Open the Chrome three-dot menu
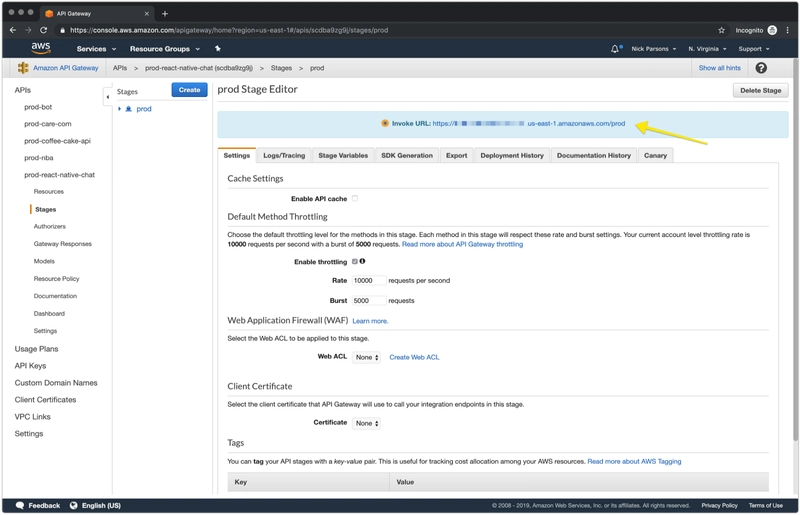Screen dimensions: 800x515 tap(788, 30)
